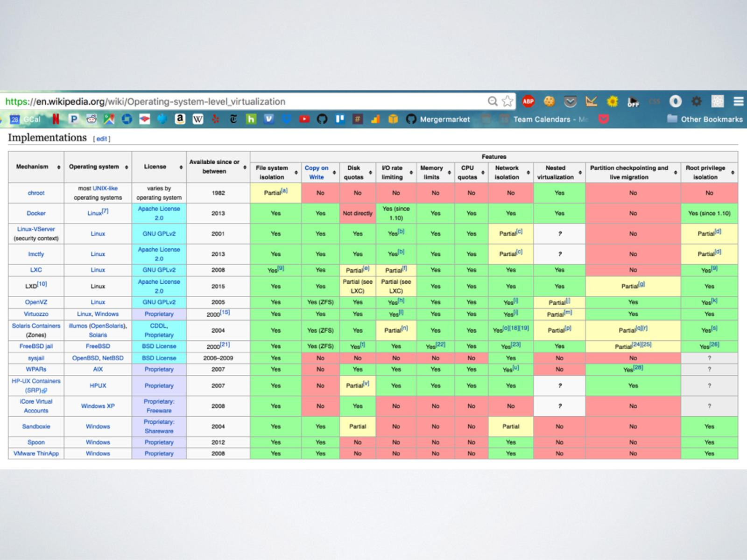This screenshot has height=560, width=747.
Task: Click the Adblock Plus extension icon
Action: 528,101
